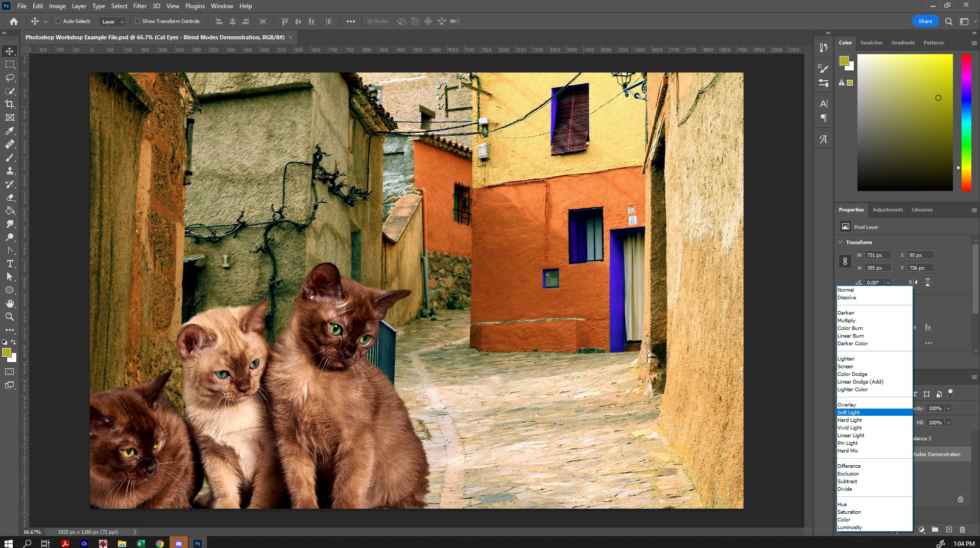
Task: Open the Image menu
Action: coord(57,6)
